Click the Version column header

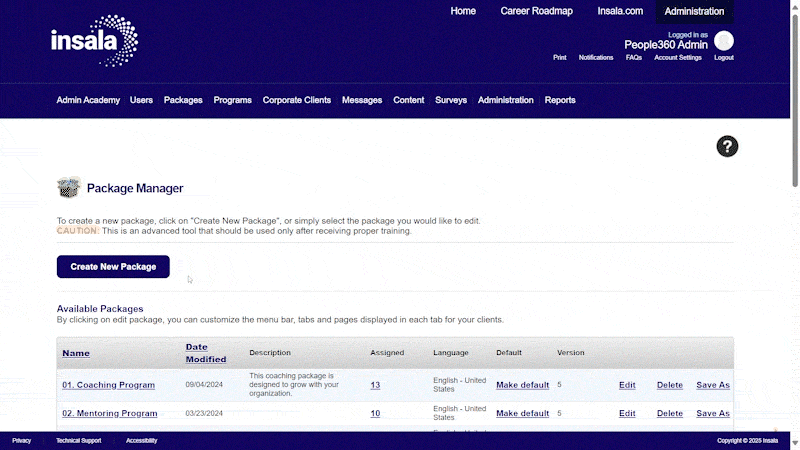click(570, 353)
